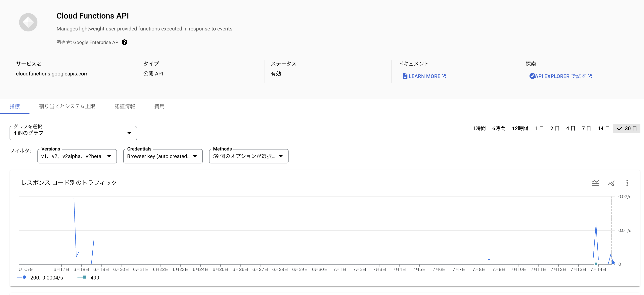Open Metrics Explorer chart icon

pyautogui.click(x=611, y=183)
